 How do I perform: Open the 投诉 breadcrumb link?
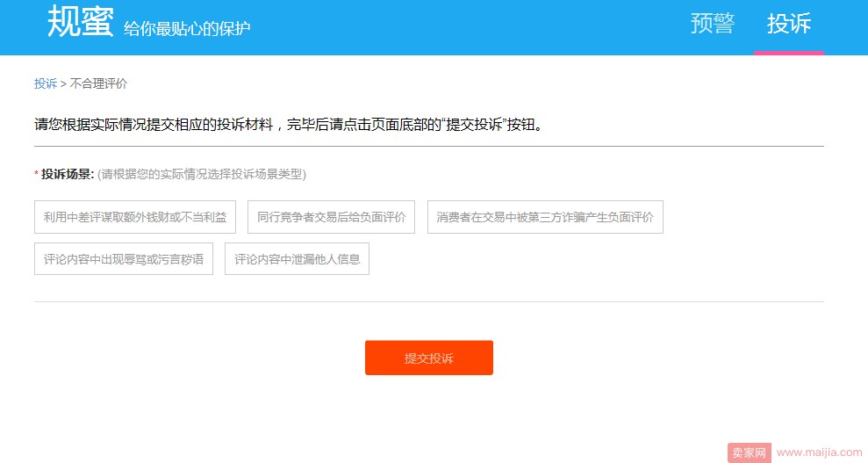[46, 83]
